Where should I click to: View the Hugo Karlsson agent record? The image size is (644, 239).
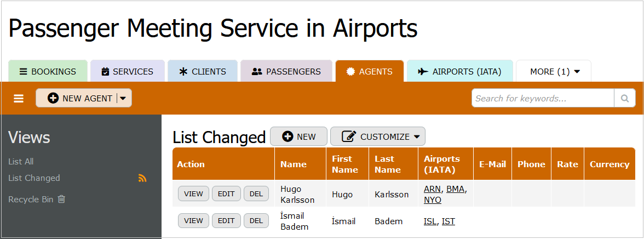pos(193,194)
